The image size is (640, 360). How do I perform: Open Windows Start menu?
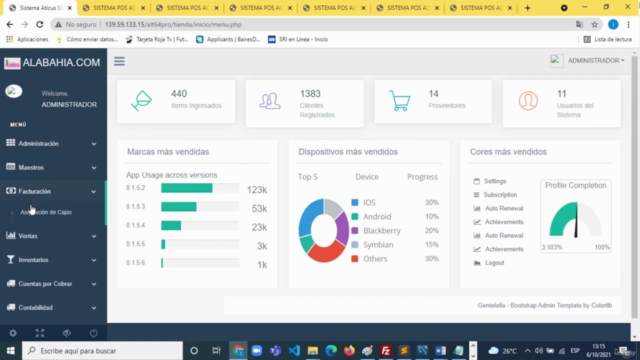click(11, 351)
